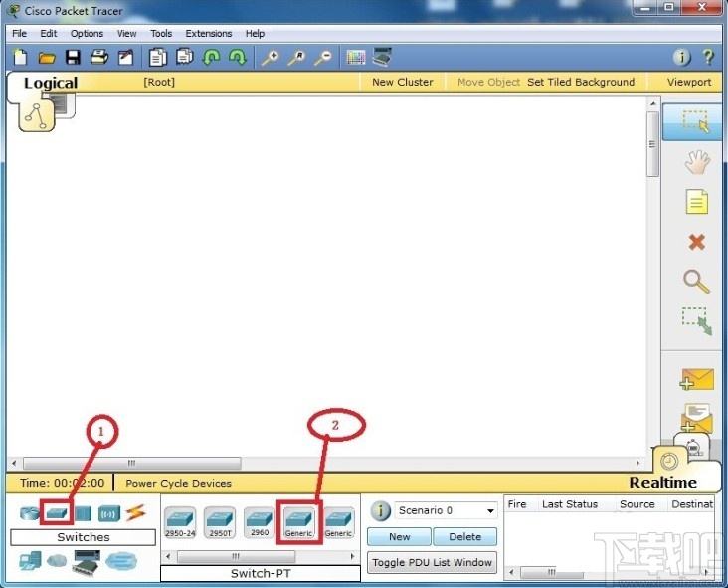The image size is (728, 588).
Task: Select the End Devices category icon
Action: point(30,561)
